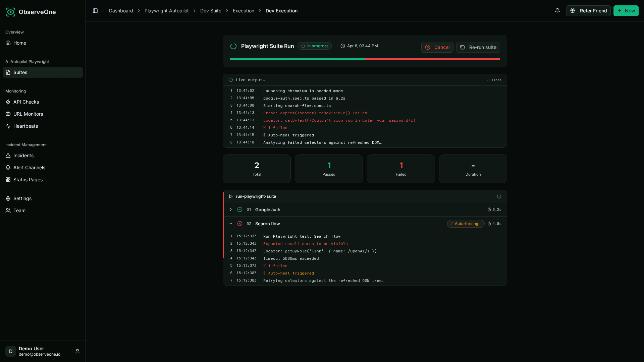The image size is (644, 362).
Task: Click the clock icon beside Apr 8 timestamp
Action: click(343, 46)
